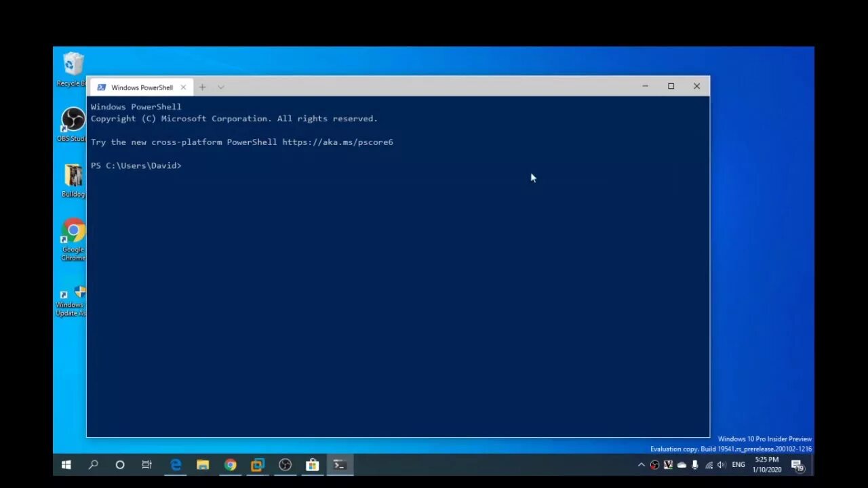Select the Google Chrome desktop shortcut
The width and height of the screenshot is (868, 488).
[x=73, y=240]
